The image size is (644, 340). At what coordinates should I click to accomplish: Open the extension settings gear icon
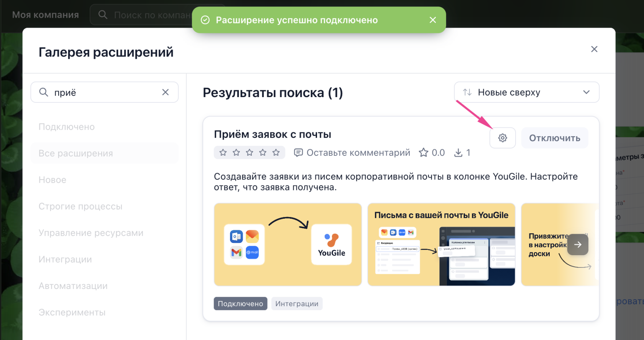[503, 138]
